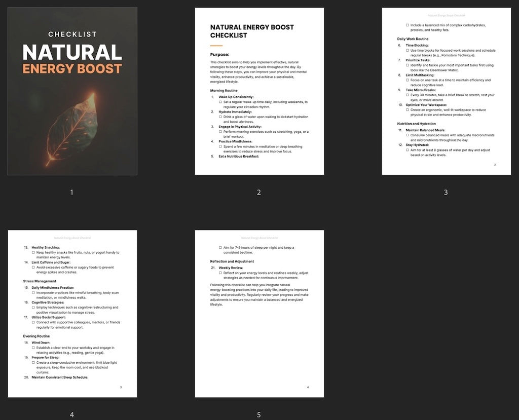The width and height of the screenshot is (519, 420).
Task: Tick the Daily Mindfulness Practice checkbox
Action: (x=33, y=292)
